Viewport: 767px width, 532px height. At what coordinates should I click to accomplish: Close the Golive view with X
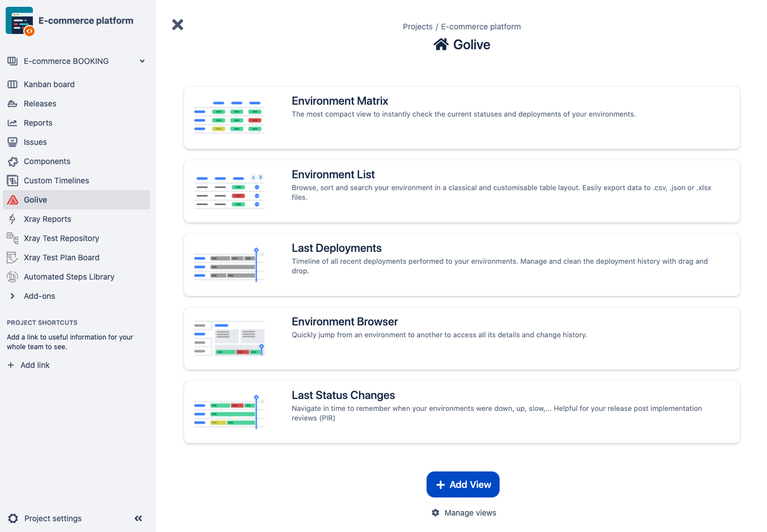point(178,24)
